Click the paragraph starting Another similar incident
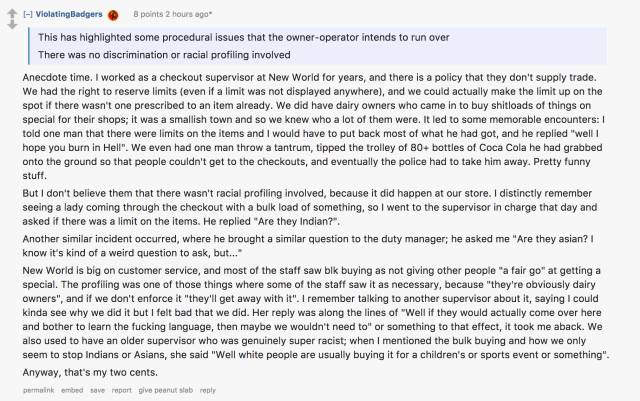Image resolution: width=640 pixels, height=401 pixels. (308, 246)
